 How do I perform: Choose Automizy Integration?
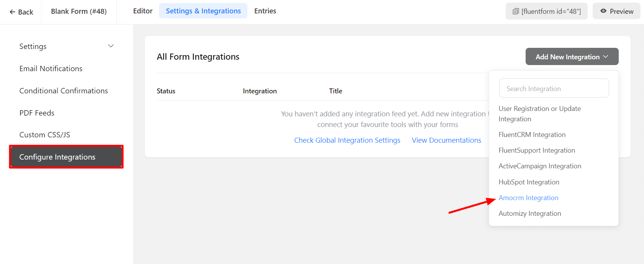pyautogui.click(x=529, y=213)
